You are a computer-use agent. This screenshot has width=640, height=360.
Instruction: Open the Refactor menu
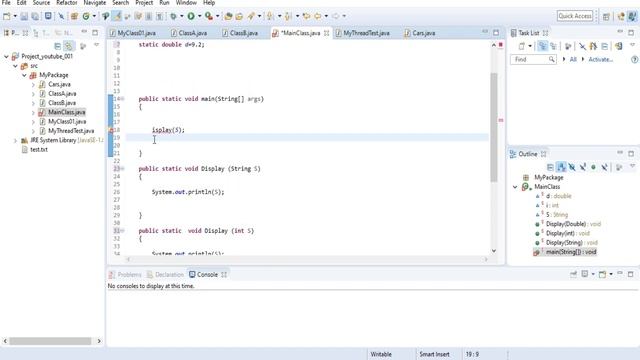click(67, 3)
